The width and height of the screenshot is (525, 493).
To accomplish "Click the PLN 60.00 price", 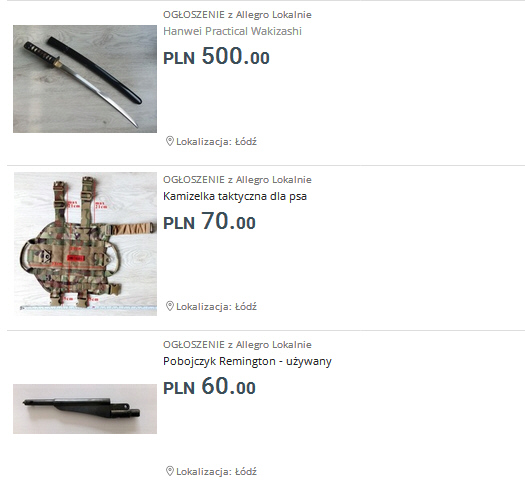I will coord(209,386).
